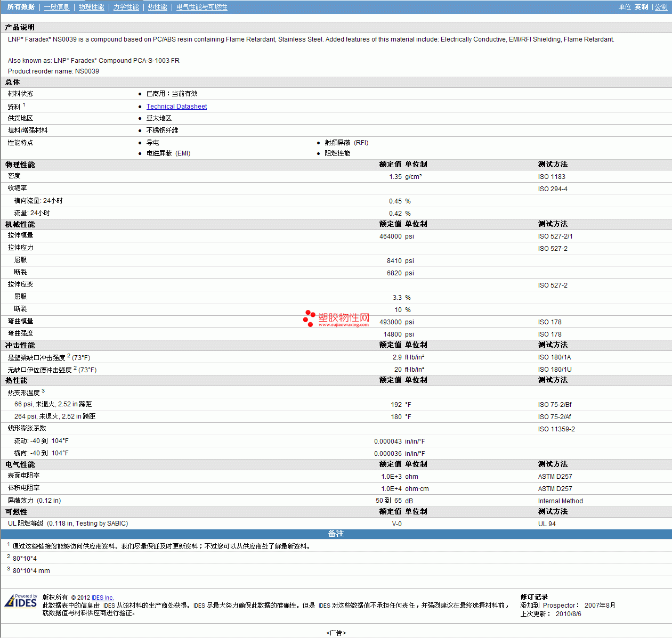The height and width of the screenshot is (638, 672).
Task: Click the 493000 flexural modulus value
Action: pyautogui.click(x=391, y=322)
